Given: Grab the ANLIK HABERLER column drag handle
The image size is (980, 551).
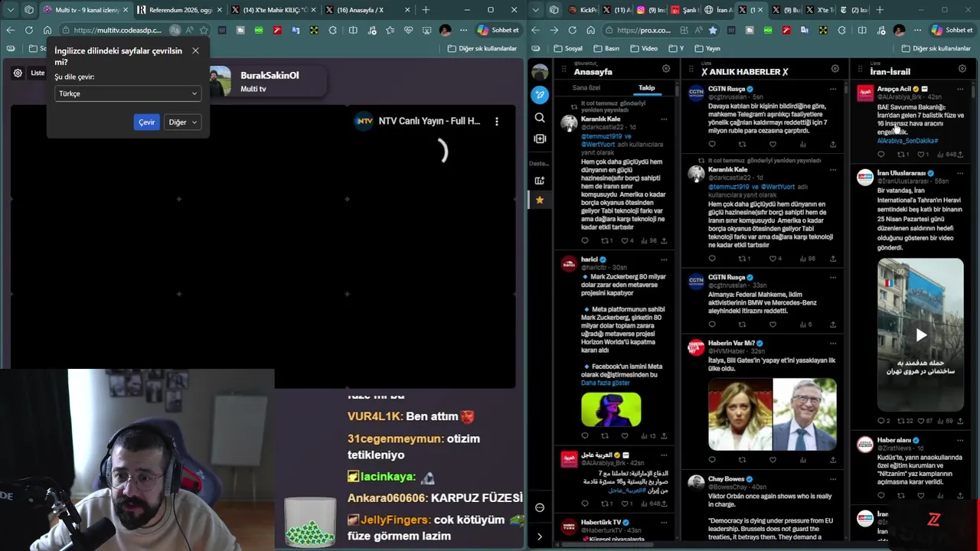Looking at the screenshot, I should [x=691, y=70].
